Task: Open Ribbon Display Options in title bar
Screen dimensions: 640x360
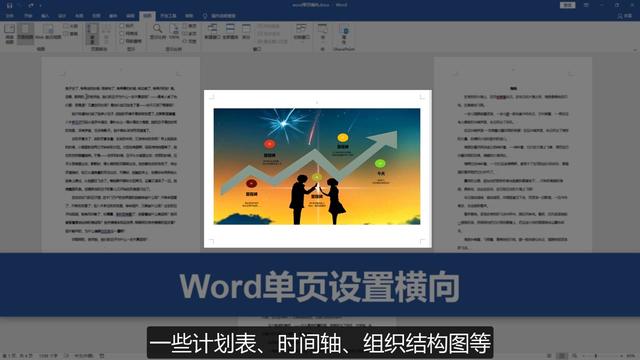Action: [x=586, y=5]
